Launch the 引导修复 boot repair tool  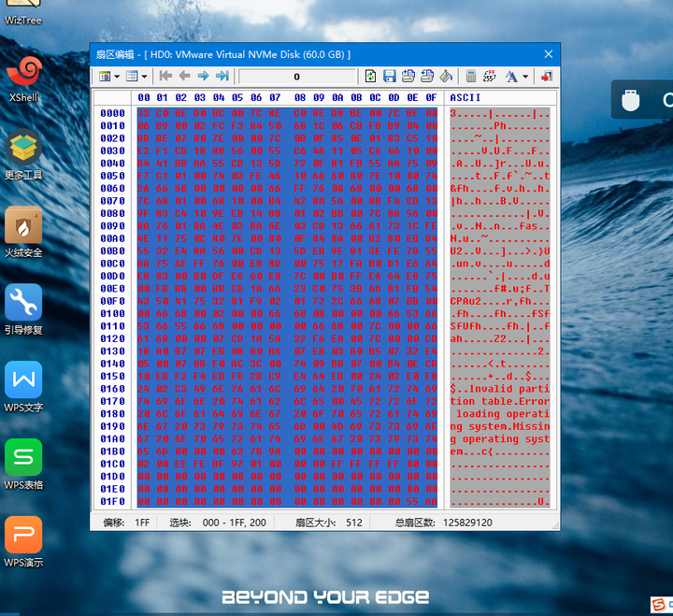pos(24,310)
